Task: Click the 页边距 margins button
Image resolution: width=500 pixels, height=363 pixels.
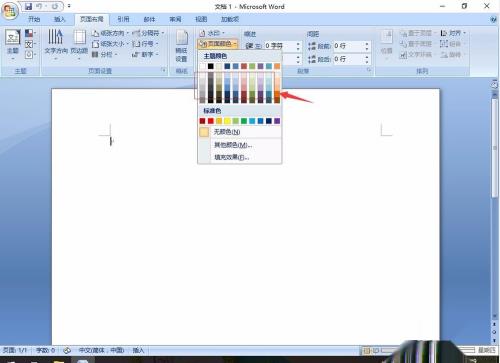Action: 79,45
